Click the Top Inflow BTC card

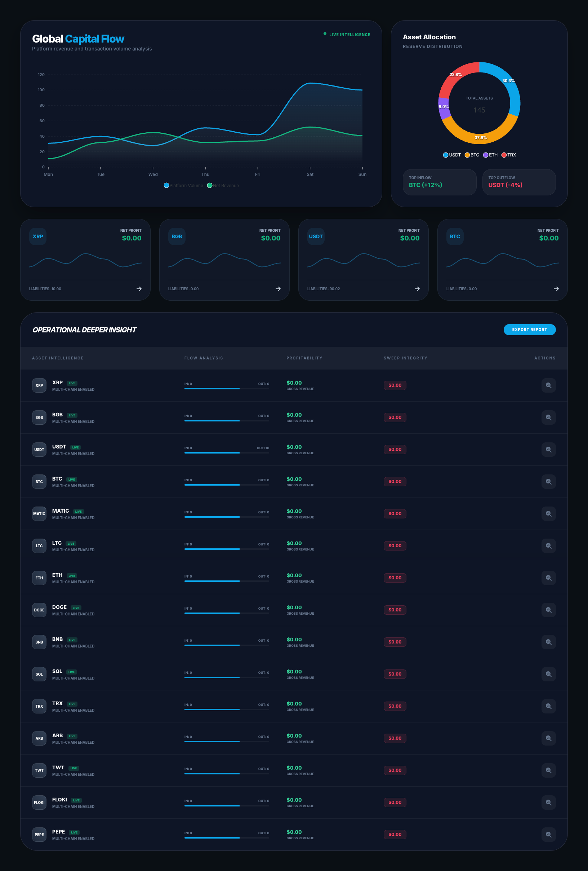pos(439,182)
